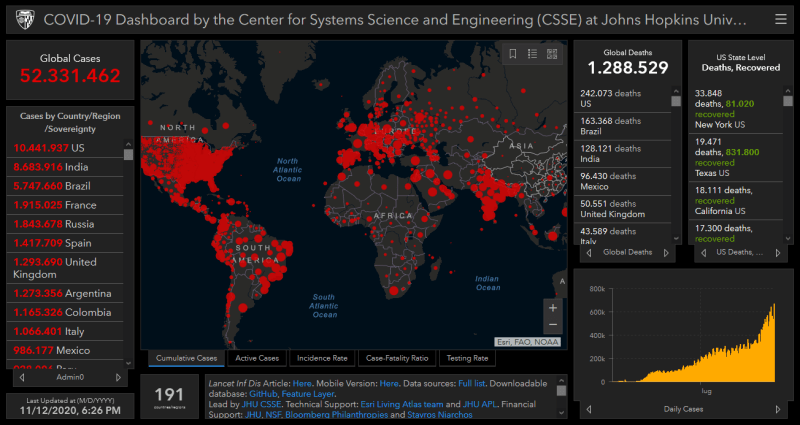Open the hamburger menu in the header

pyautogui.click(x=780, y=19)
